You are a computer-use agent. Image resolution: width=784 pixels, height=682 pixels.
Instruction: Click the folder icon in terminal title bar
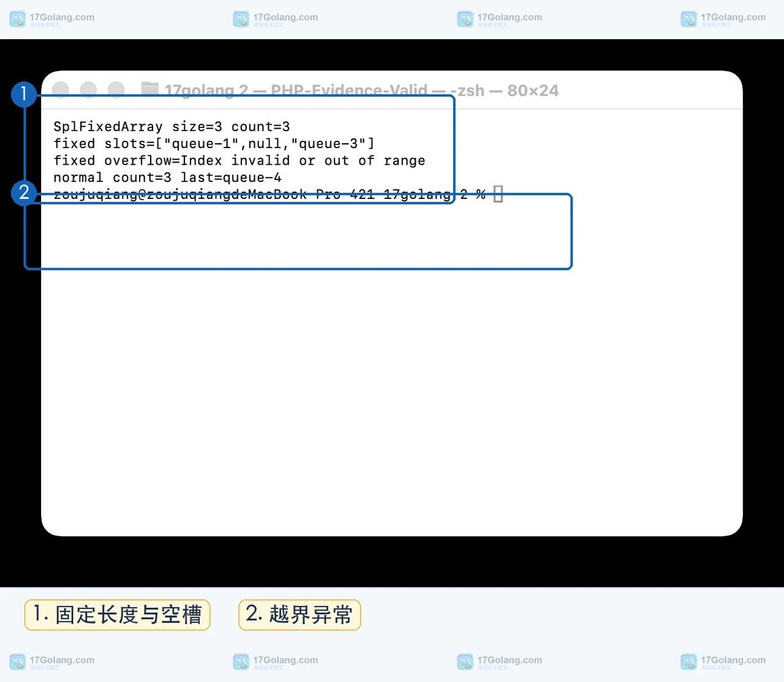click(149, 89)
